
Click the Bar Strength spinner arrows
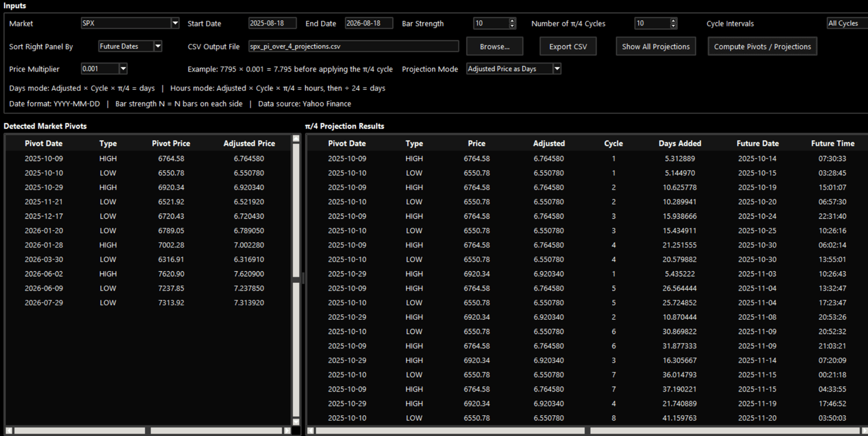(512, 24)
